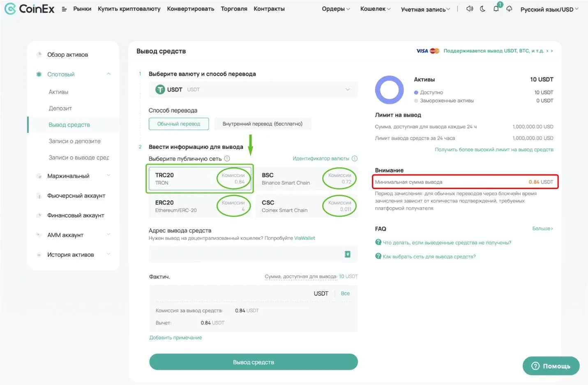
Task: Click Больше link in FAQ
Action: [x=542, y=229]
